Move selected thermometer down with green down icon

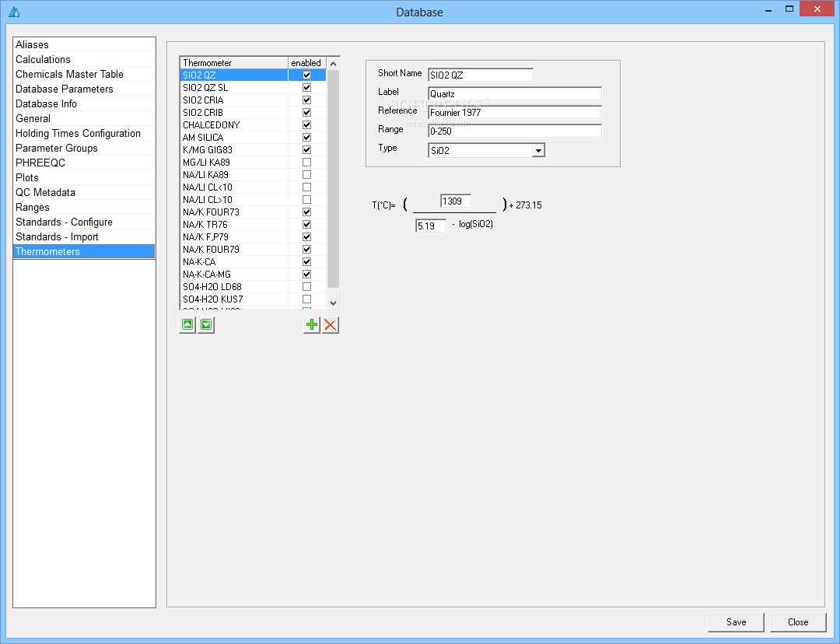[x=206, y=324]
